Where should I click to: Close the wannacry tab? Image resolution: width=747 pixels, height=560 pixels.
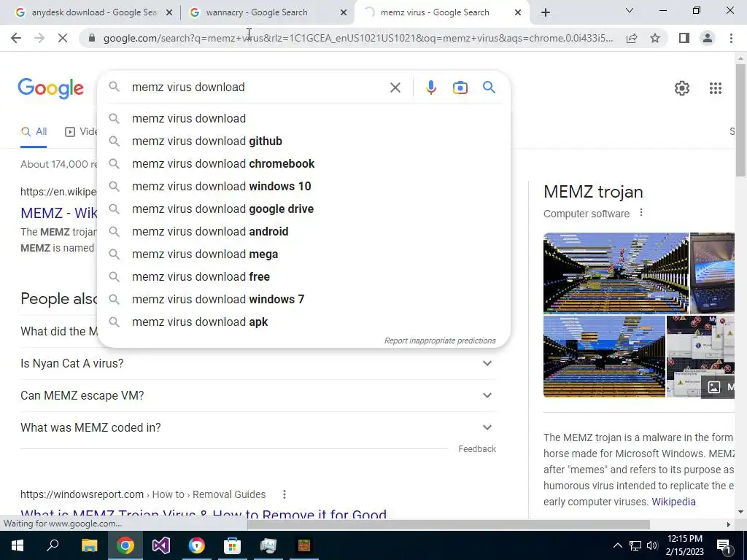(x=344, y=12)
